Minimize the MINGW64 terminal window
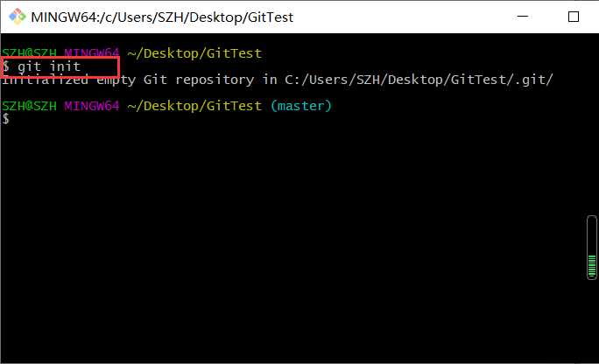The image size is (599, 364). (x=525, y=16)
